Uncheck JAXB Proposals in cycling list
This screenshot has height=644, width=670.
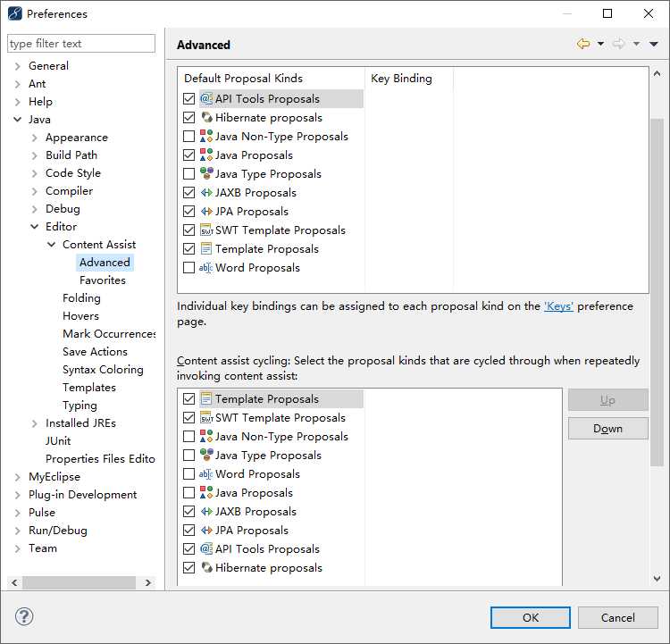tap(188, 512)
